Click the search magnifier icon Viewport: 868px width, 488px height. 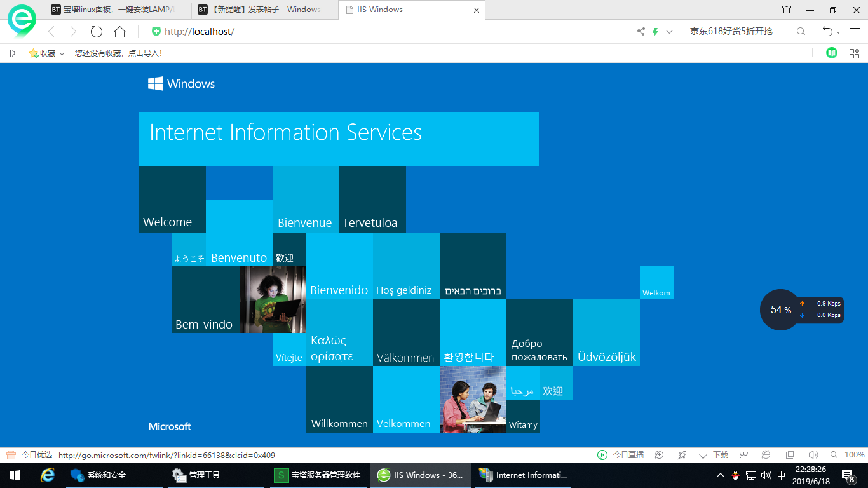point(801,31)
